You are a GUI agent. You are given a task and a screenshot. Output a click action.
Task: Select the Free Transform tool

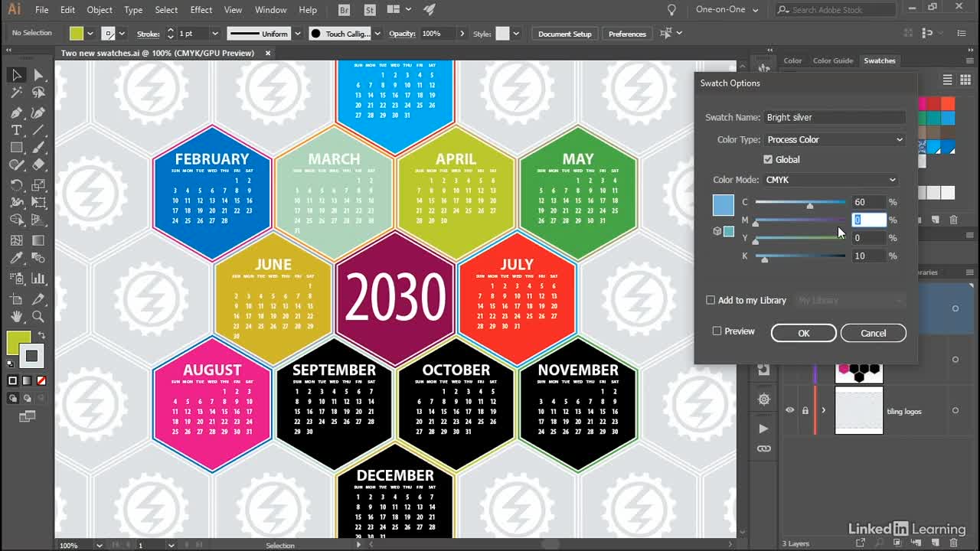click(38, 203)
